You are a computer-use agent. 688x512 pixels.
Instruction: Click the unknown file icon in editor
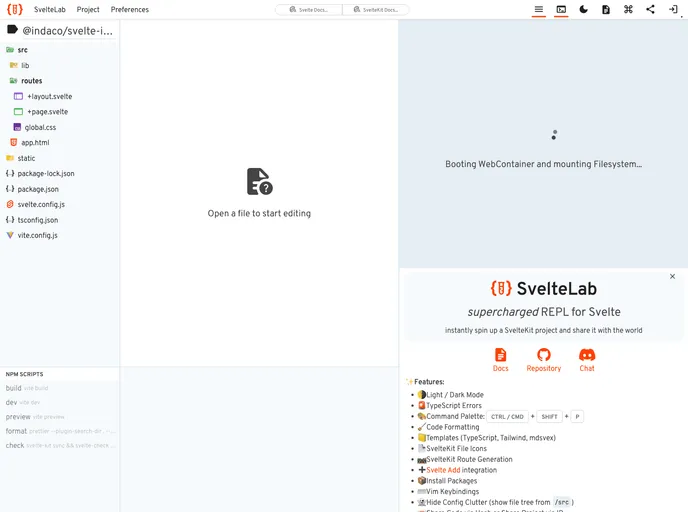tap(259, 181)
